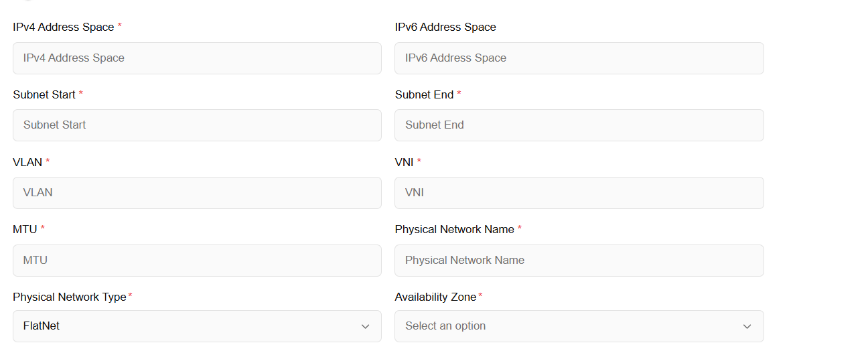Click the 'VLAN' field label
Screen dimensions: 868x351
[x=27, y=162]
